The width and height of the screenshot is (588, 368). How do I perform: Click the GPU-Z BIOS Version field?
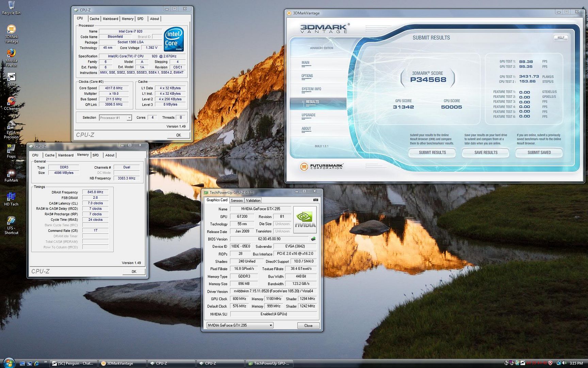[x=269, y=239]
